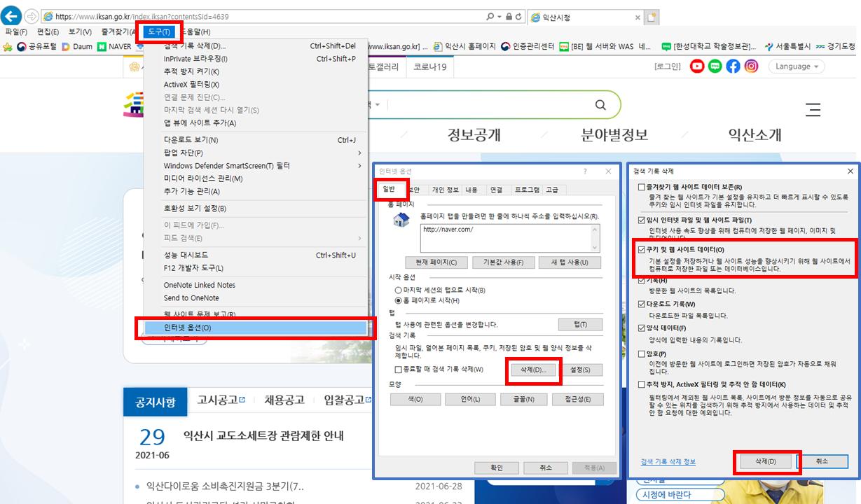Open the 경기도청 favorite
Viewport: 861px width, 504px height.
pos(835,47)
